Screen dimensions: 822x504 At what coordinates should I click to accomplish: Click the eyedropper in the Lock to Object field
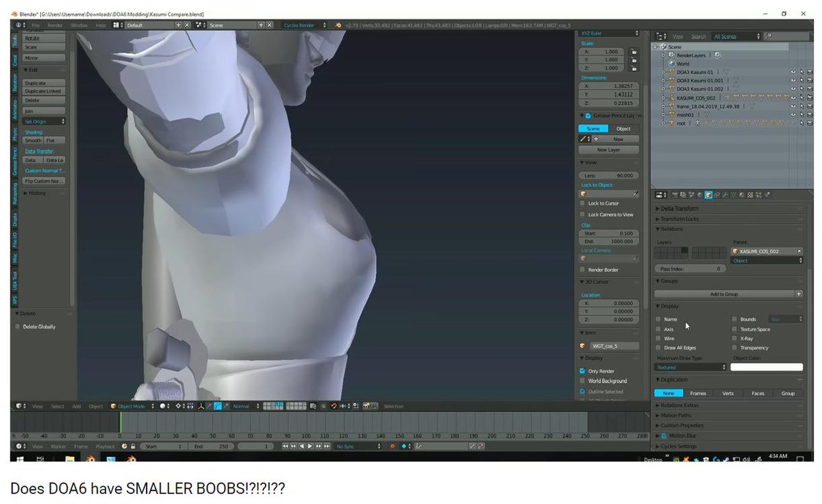pyautogui.click(x=635, y=193)
